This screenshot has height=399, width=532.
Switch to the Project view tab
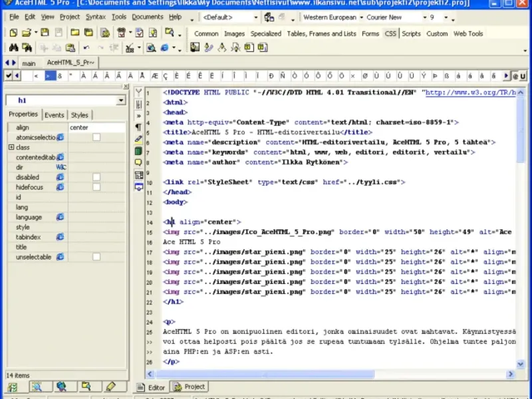[x=190, y=387]
